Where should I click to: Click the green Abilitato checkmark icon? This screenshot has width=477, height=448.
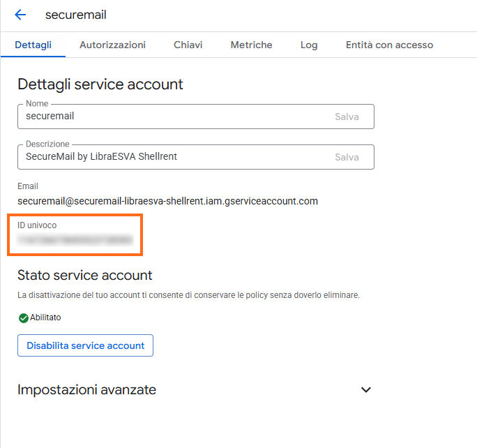pos(23,318)
